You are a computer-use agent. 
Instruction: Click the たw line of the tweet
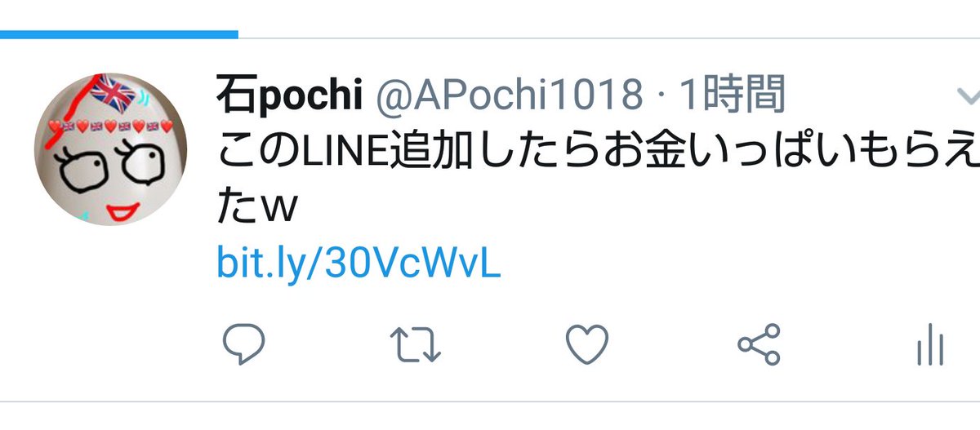[x=254, y=209]
